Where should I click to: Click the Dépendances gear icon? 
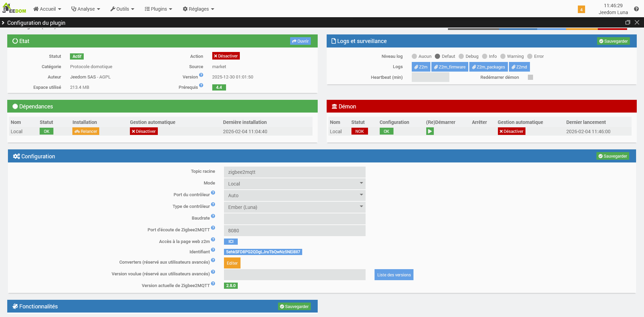point(15,106)
